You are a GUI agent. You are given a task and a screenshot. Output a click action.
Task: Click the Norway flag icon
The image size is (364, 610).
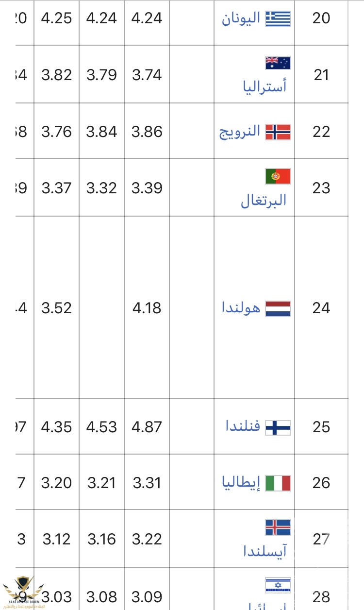pyautogui.click(x=278, y=132)
